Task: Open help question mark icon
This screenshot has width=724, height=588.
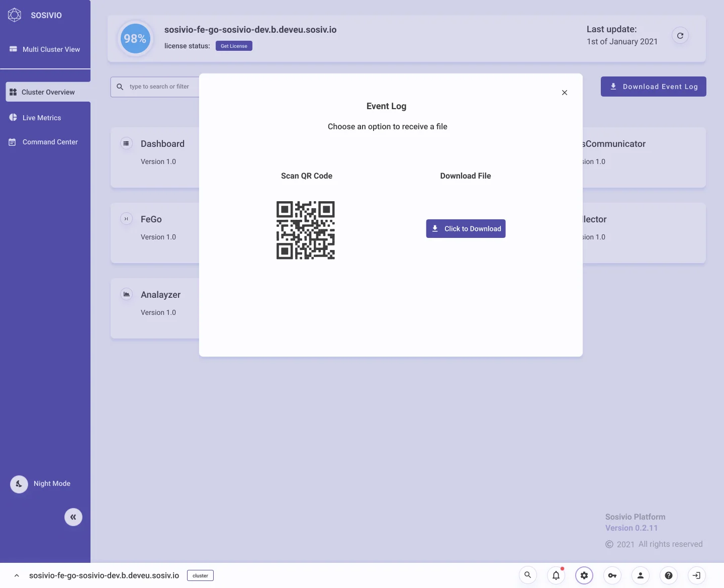Action: [x=669, y=575]
